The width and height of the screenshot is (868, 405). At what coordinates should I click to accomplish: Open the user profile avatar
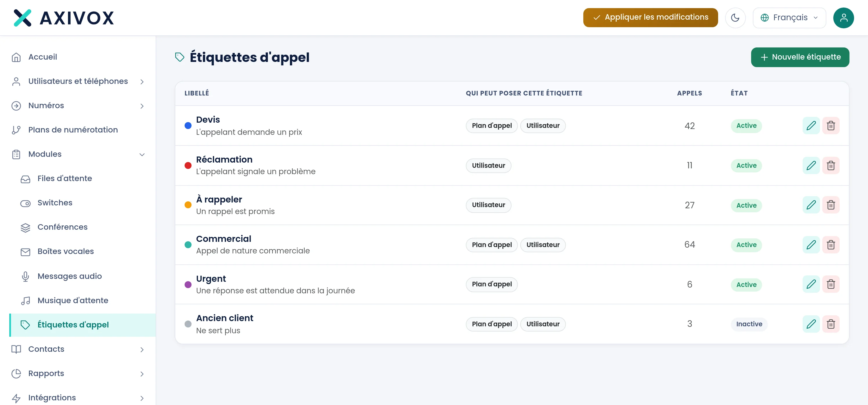point(843,18)
